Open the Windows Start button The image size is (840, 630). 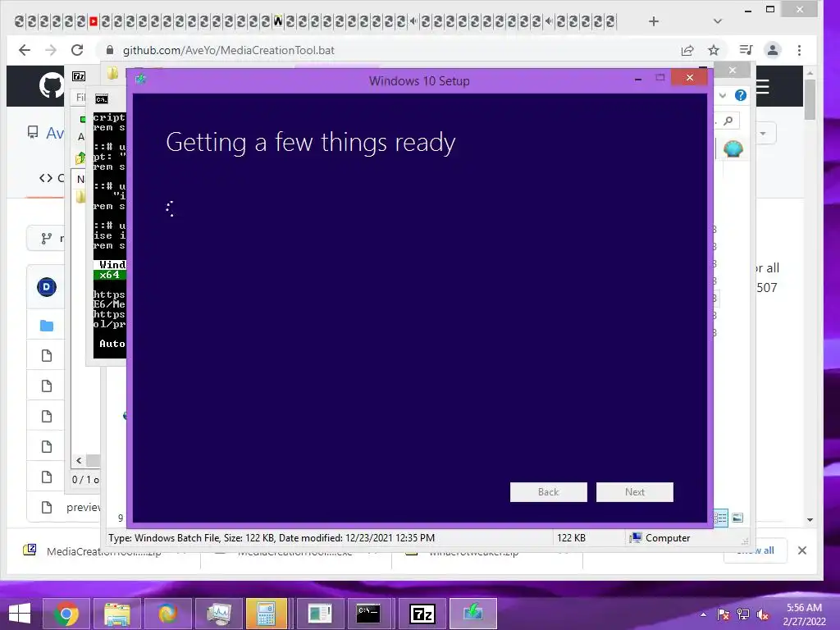click(20, 614)
